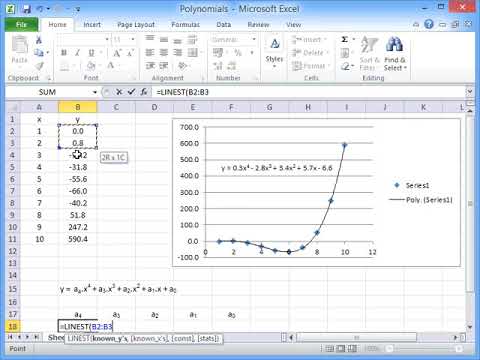Viewport: 480px width, 360px height.
Task: Click the Merge & Center icon
Action: point(193,53)
